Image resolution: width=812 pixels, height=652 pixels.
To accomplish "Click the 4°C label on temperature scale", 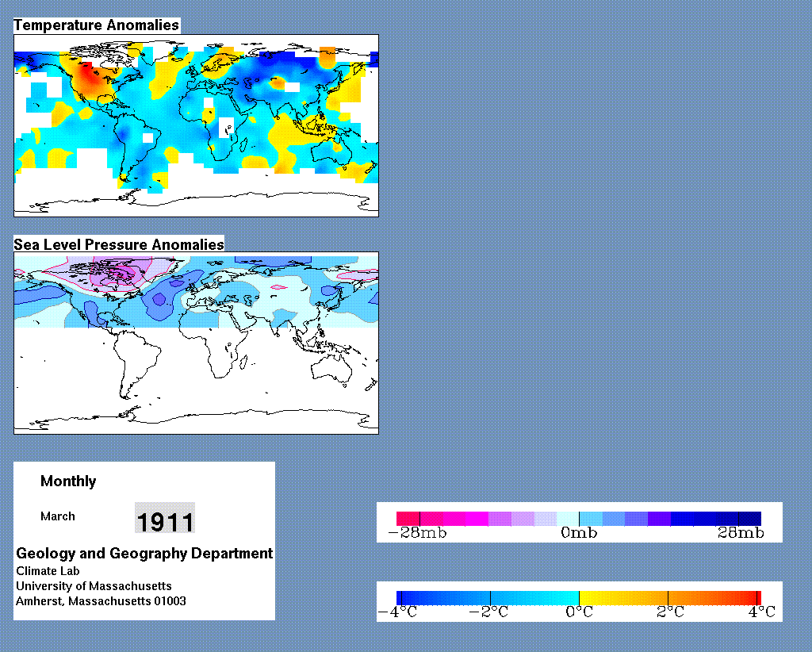I will pos(761,612).
